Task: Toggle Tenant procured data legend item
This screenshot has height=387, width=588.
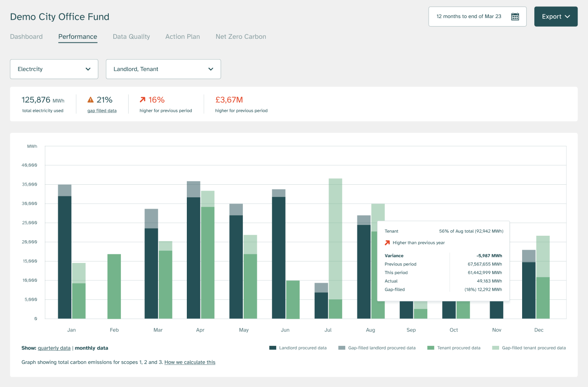Action: [x=431, y=348]
